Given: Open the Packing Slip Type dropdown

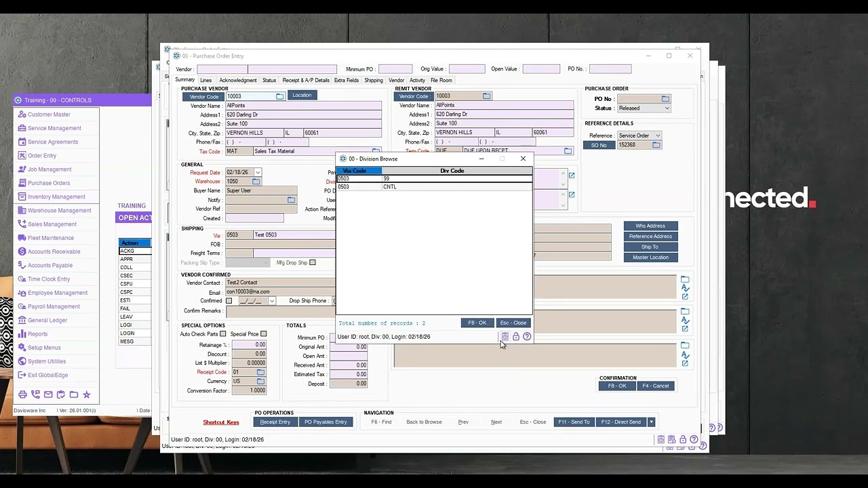Looking at the screenshot, I should (266, 262).
